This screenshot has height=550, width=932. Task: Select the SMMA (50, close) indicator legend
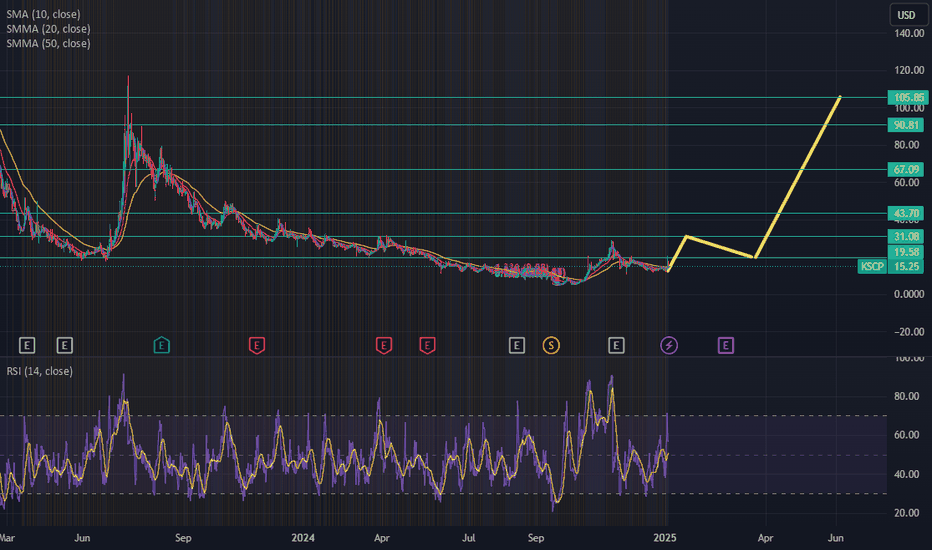click(x=48, y=43)
